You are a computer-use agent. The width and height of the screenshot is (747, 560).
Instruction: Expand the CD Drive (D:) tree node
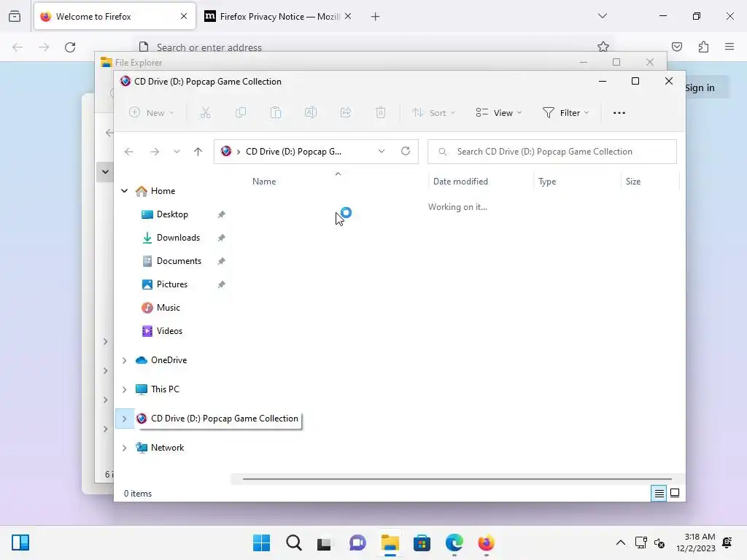pos(124,419)
